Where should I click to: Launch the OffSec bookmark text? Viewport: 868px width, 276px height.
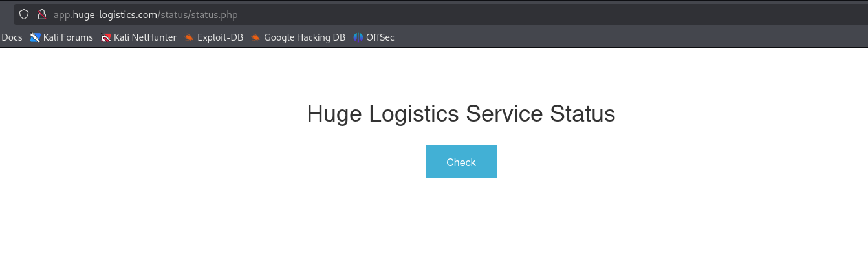pyautogui.click(x=380, y=37)
